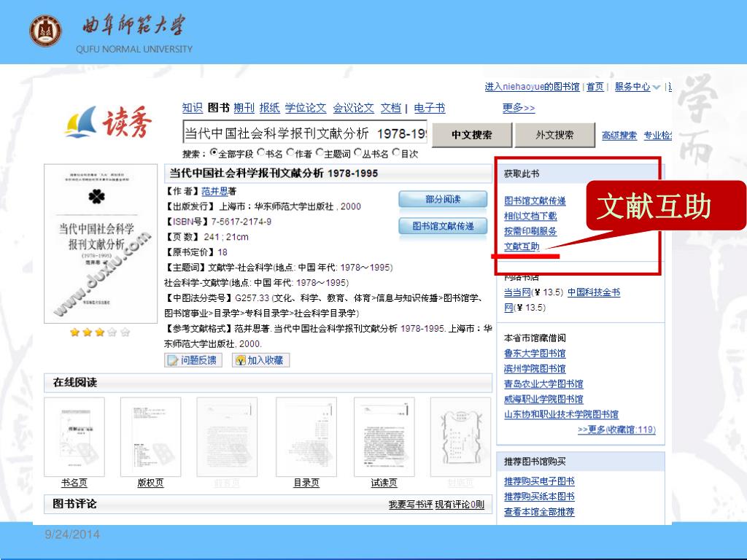Open the 鲁东大学图书馆 link
This screenshot has height=560, width=747.
(535, 354)
